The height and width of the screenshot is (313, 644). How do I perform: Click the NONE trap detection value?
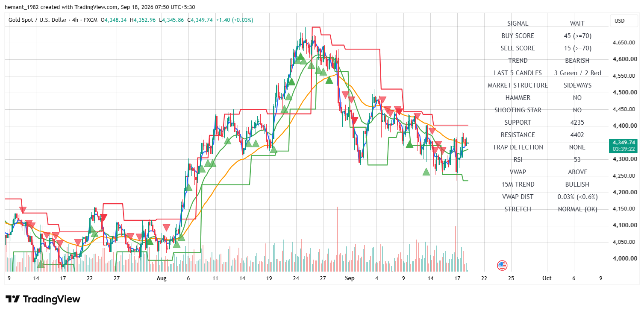(577, 147)
